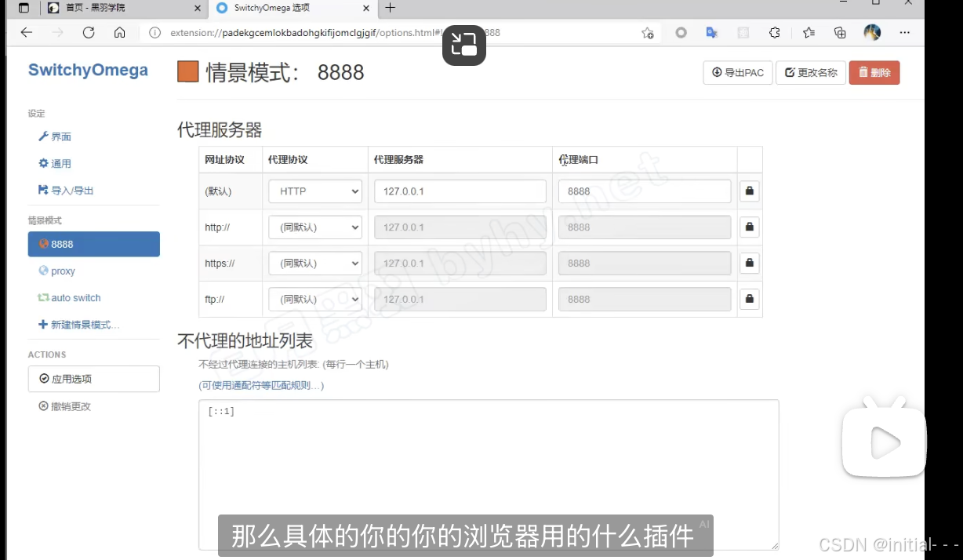Click the SwitchyOmega logo title
This screenshot has width=963, height=560.
coord(88,71)
